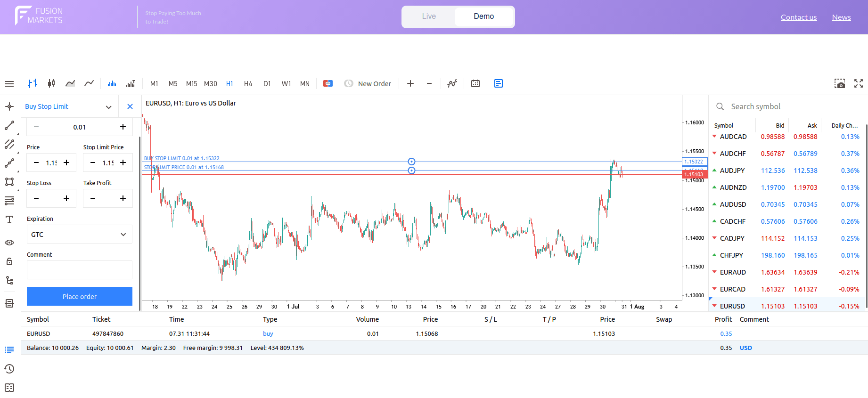Viewport: 868px width, 398px height.
Task: Switch account mode to Live
Action: click(x=429, y=16)
